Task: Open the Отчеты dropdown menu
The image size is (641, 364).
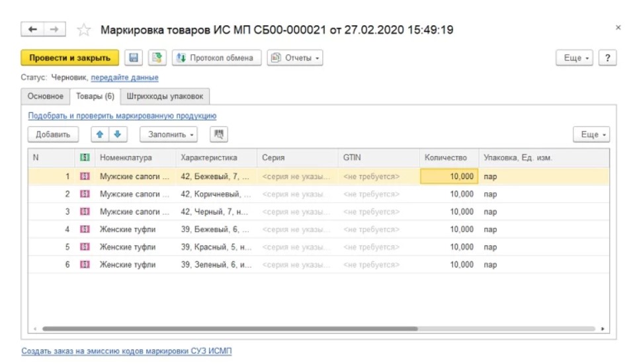Action: 295,58
